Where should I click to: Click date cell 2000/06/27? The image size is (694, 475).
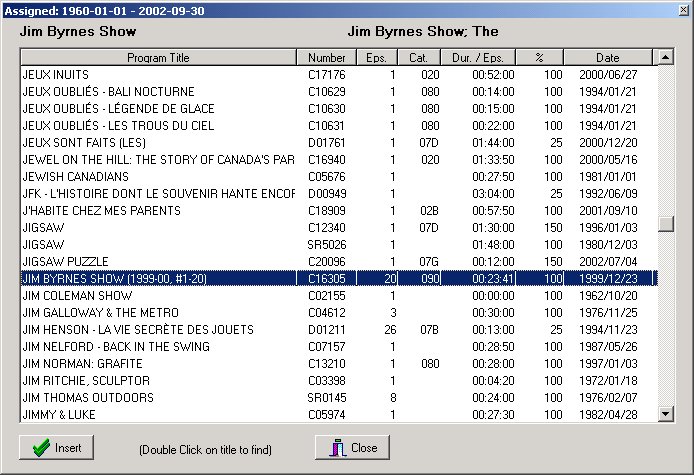608,74
